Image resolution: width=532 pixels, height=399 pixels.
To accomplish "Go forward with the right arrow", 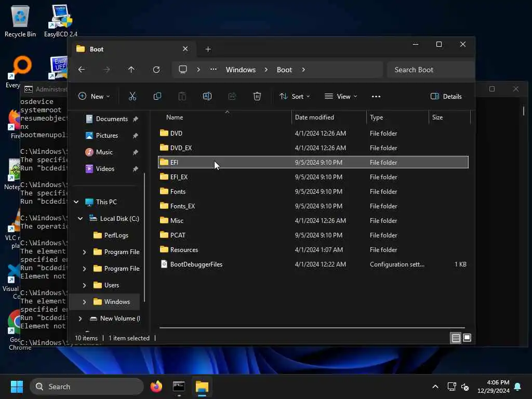I will pos(107,70).
